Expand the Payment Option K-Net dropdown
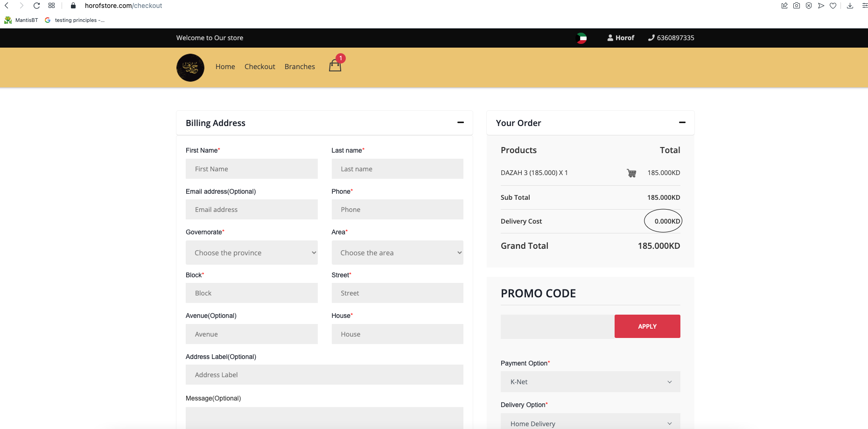This screenshot has height=429, width=868. (x=590, y=382)
